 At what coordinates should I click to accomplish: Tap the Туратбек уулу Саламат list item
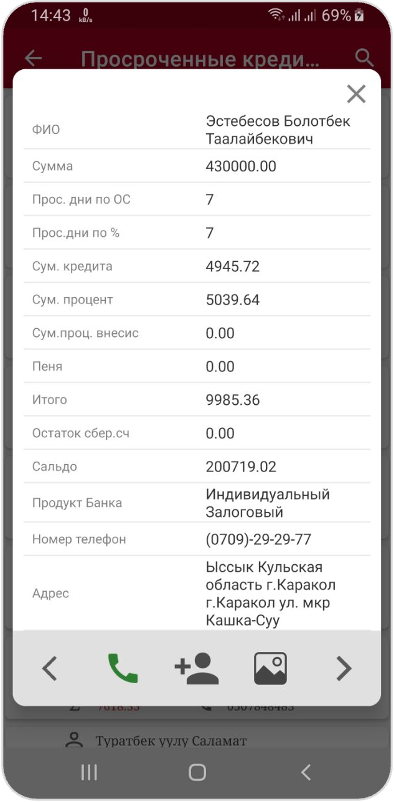(171, 740)
